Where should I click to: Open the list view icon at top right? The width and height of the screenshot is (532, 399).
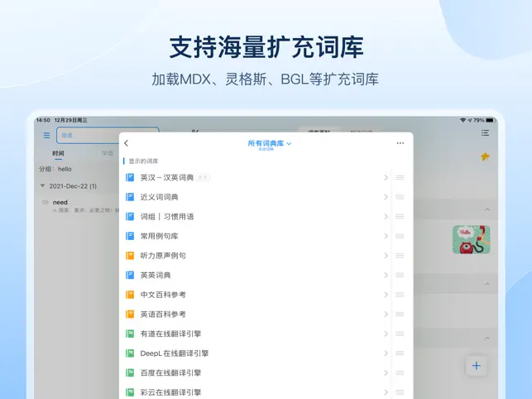(x=485, y=132)
